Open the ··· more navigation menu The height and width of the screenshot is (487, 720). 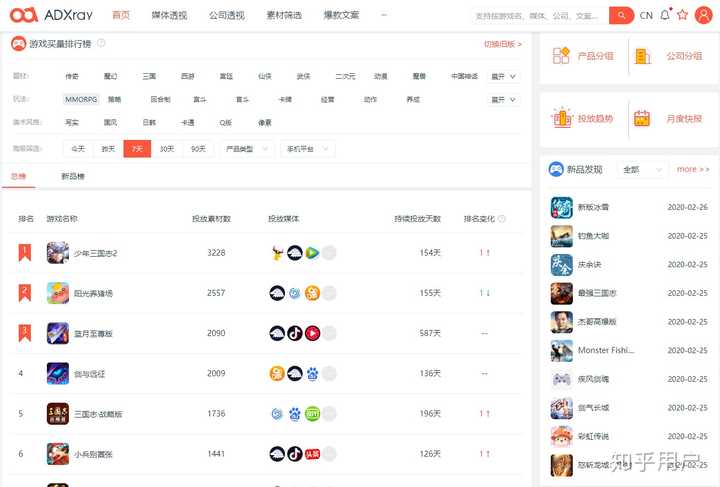coord(384,15)
